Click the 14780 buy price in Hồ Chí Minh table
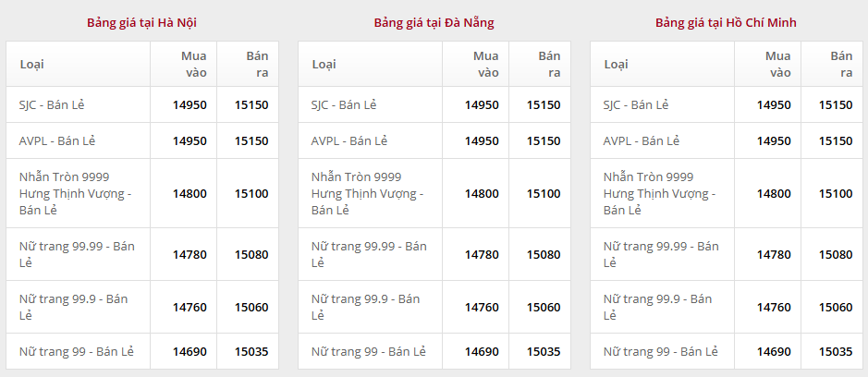The width and height of the screenshot is (868, 377). (774, 254)
